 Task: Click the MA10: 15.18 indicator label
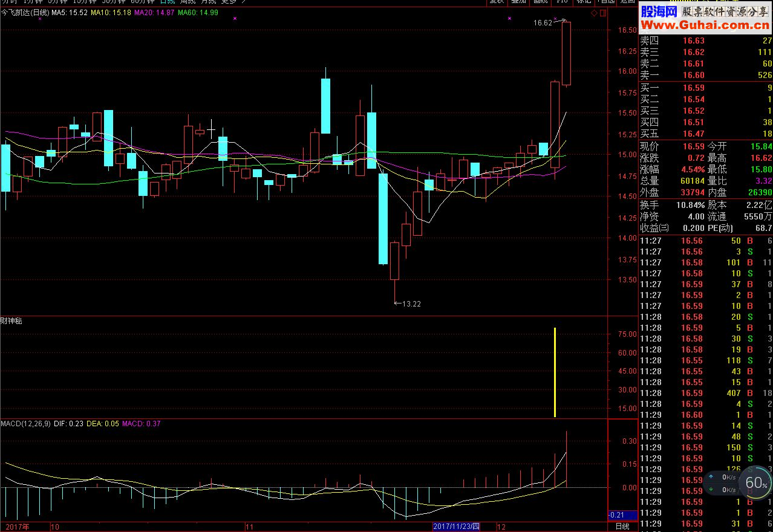tap(111, 13)
